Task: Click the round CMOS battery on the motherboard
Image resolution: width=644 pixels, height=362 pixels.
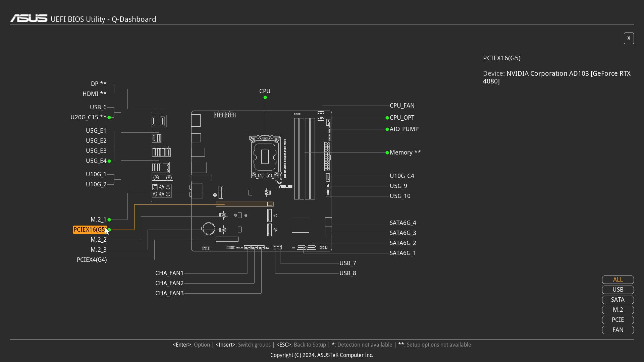Action: point(208,229)
